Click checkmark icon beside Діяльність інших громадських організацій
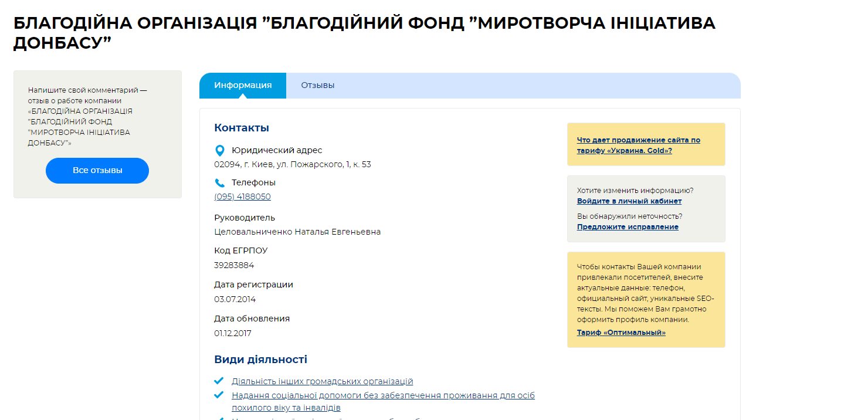Image resolution: width=868 pixels, height=420 pixels. tap(219, 381)
